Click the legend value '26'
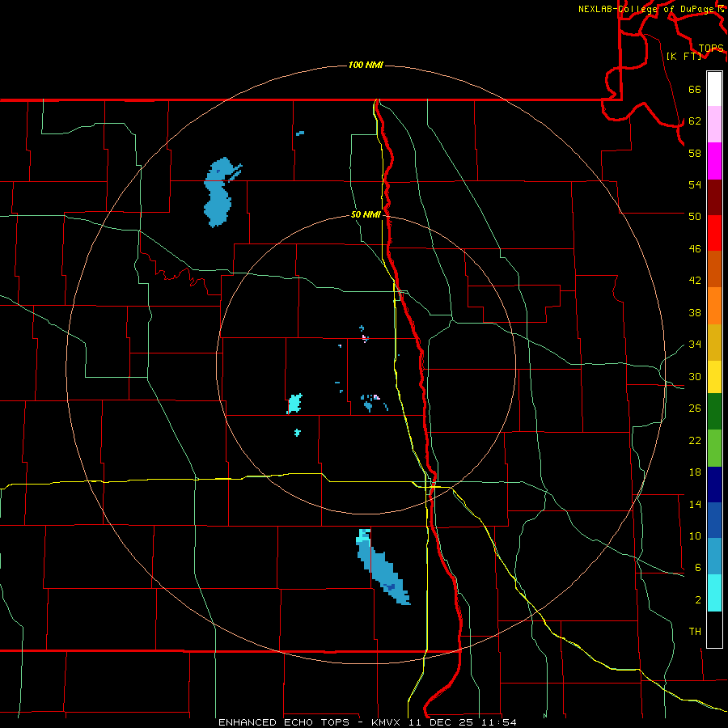The width and height of the screenshot is (728, 728). pyautogui.click(x=695, y=408)
